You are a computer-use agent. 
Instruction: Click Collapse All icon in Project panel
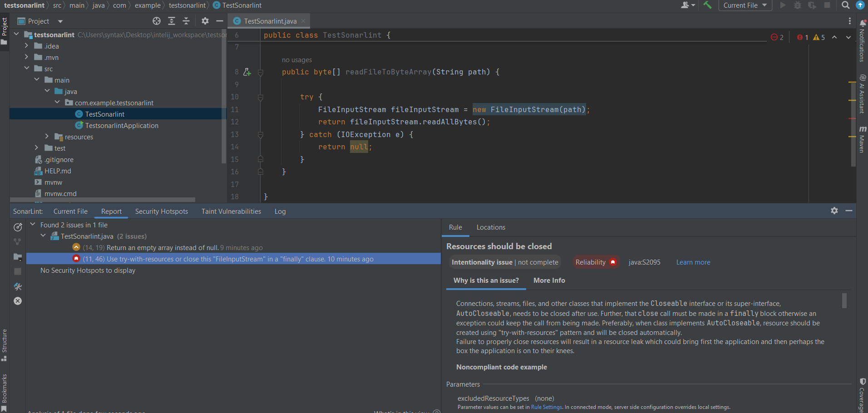tap(186, 21)
